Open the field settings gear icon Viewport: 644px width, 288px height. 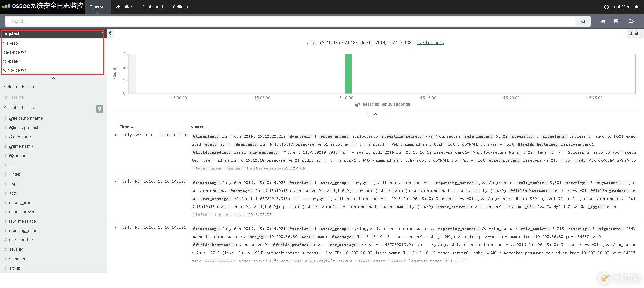coord(100,109)
